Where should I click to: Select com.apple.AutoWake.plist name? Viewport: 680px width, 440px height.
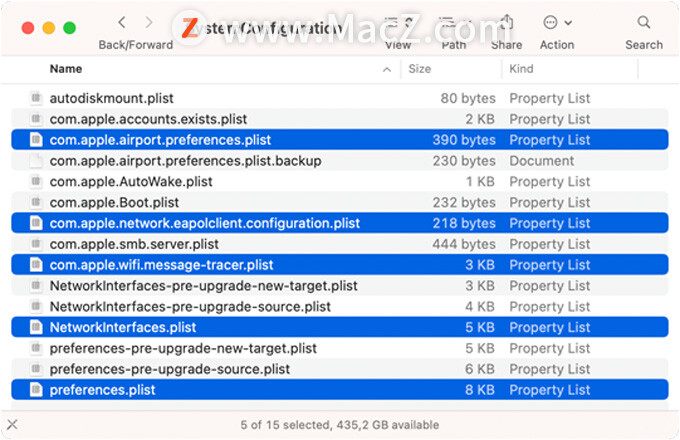coord(131,182)
